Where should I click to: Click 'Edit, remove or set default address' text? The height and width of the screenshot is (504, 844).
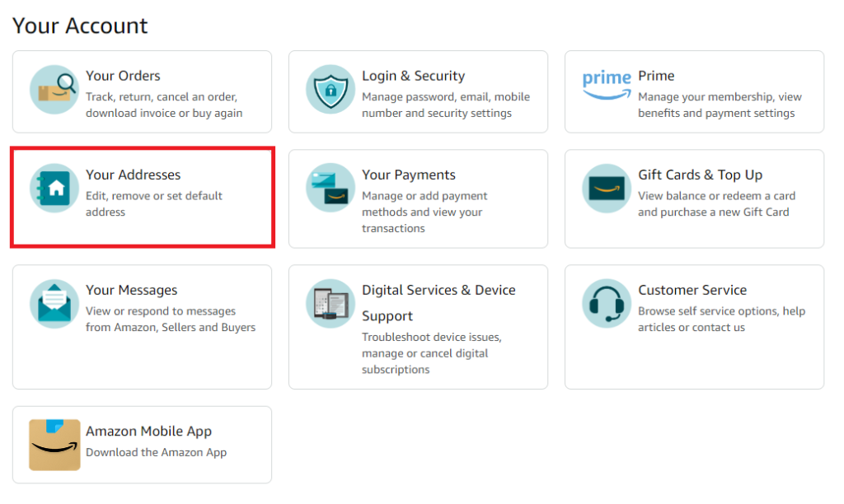[x=154, y=204]
